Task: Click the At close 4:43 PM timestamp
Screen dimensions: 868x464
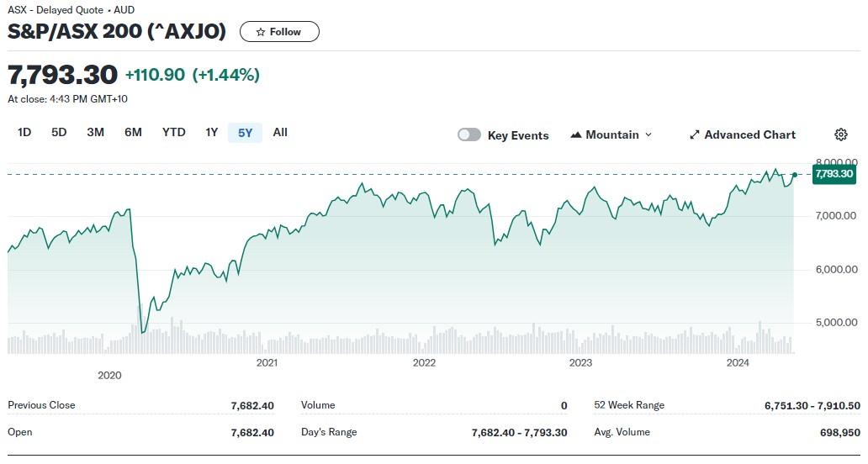Action: point(67,99)
